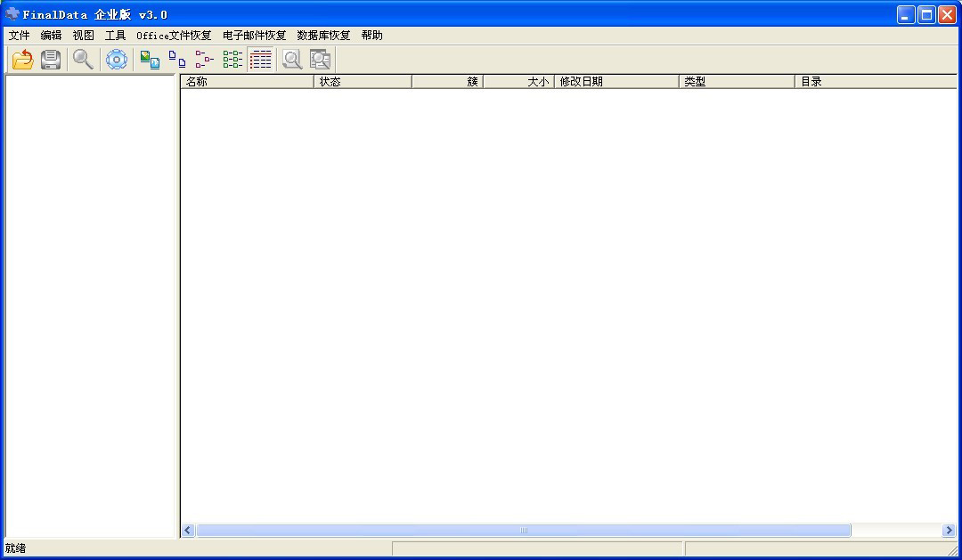Click the colorful view-switch icon after the gear
Screen dimensions: 962x560
(149, 60)
